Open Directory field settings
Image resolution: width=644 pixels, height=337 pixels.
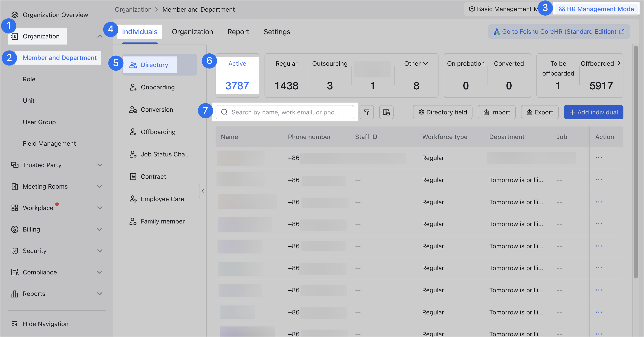(x=443, y=112)
